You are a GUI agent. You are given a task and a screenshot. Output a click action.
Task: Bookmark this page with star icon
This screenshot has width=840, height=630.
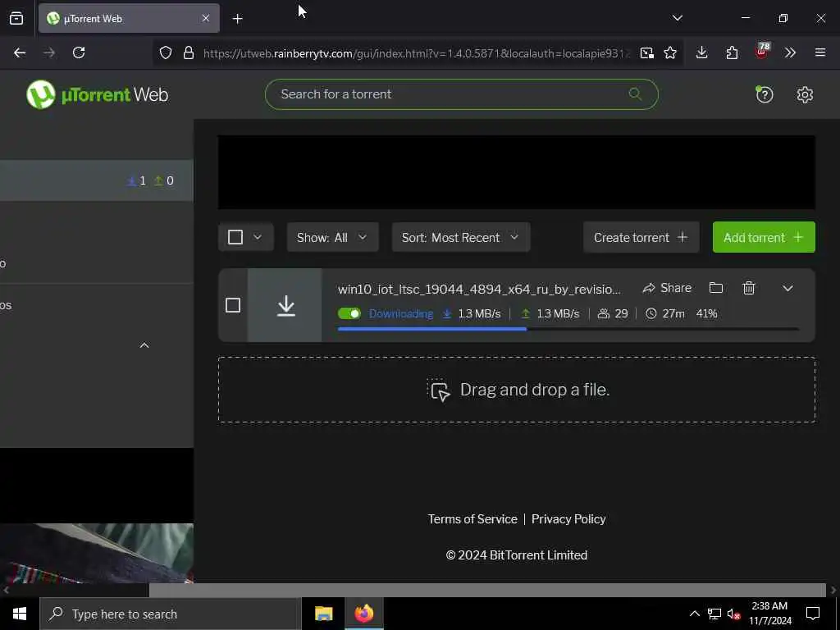coord(670,52)
